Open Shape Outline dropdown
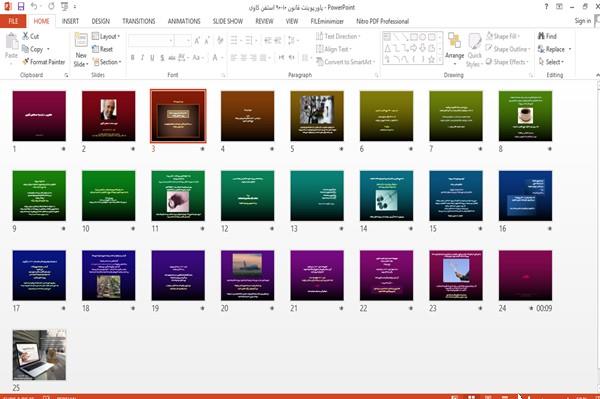Image resolution: width=600 pixels, height=399 pixels. click(508, 49)
